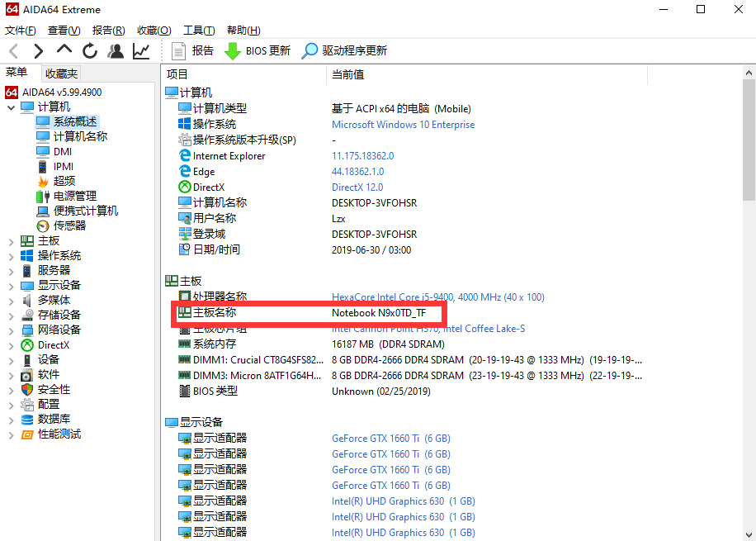Select 计算机名称 in the sidebar tree

[x=81, y=136]
